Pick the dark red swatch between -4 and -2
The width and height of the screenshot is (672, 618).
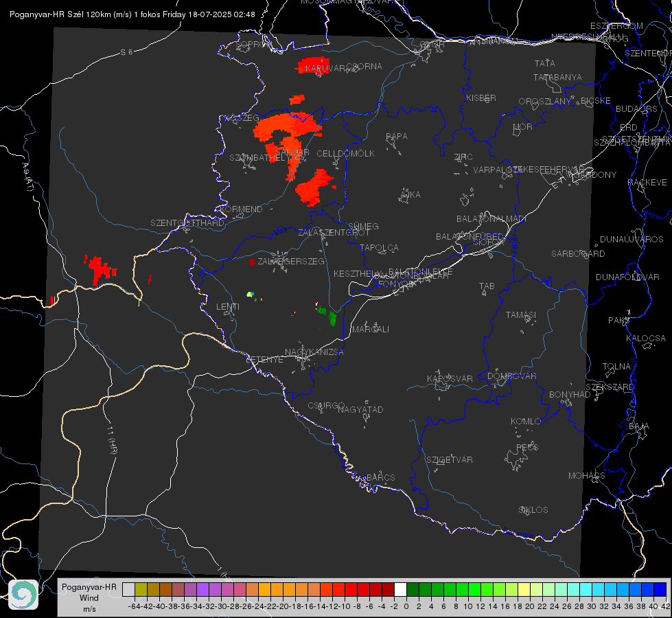pyautogui.click(x=388, y=590)
